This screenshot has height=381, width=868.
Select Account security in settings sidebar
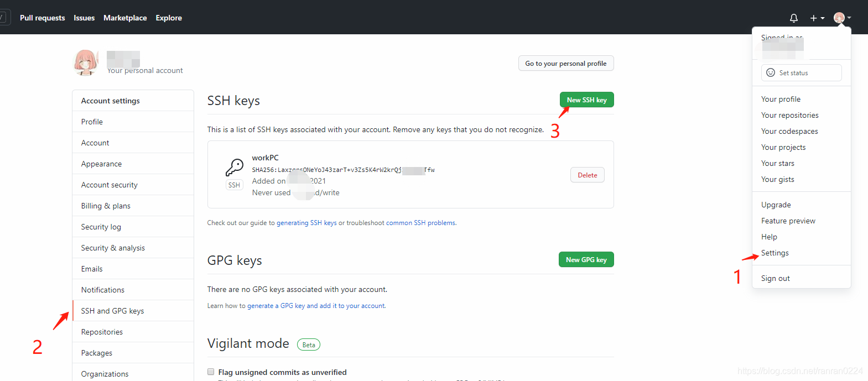pyautogui.click(x=133, y=185)
